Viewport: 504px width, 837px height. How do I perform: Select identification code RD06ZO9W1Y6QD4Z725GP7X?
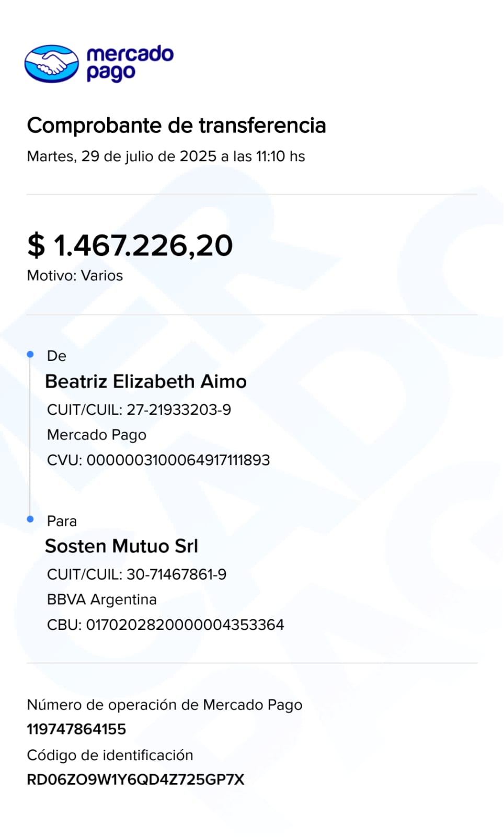[x=135, y=779]
